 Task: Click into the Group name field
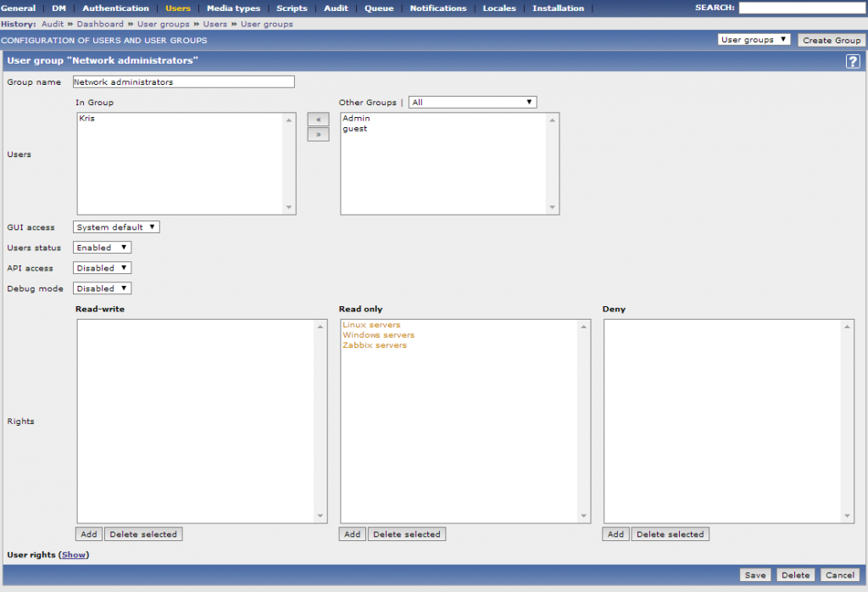tap(183, 82)
